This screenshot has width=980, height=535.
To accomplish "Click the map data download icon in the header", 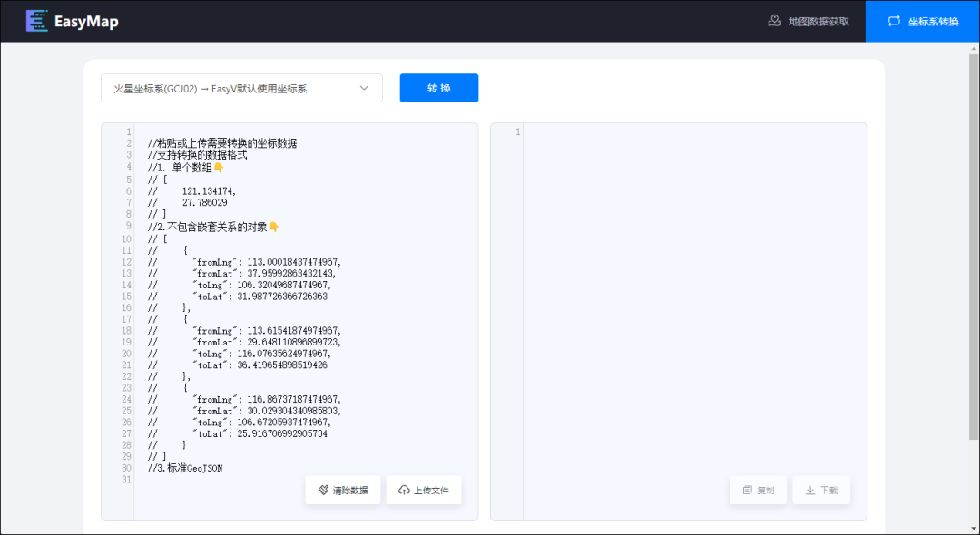I will (774, 21).
